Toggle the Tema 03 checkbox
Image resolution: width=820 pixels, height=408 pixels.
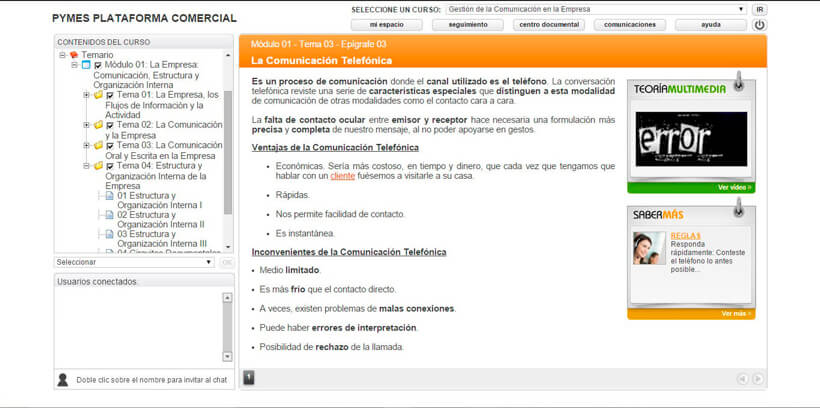pyautogui.click(x=110, y=146)
